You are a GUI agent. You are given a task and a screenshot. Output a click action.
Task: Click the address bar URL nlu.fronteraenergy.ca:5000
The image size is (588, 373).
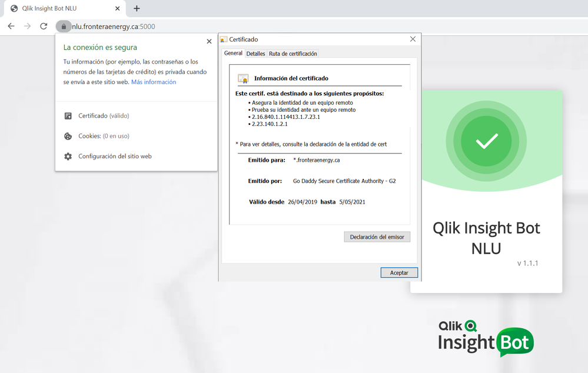[x=113, y=26]
